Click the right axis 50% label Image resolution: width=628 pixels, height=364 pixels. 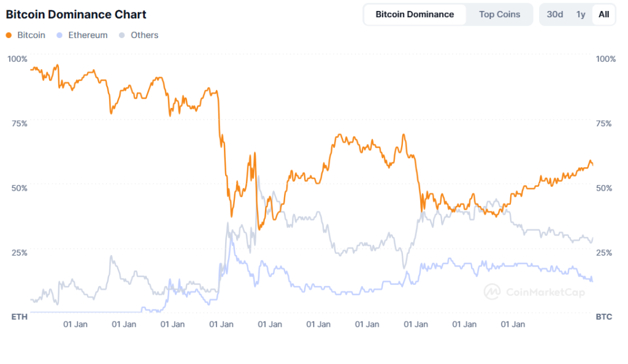pos(603,188)
